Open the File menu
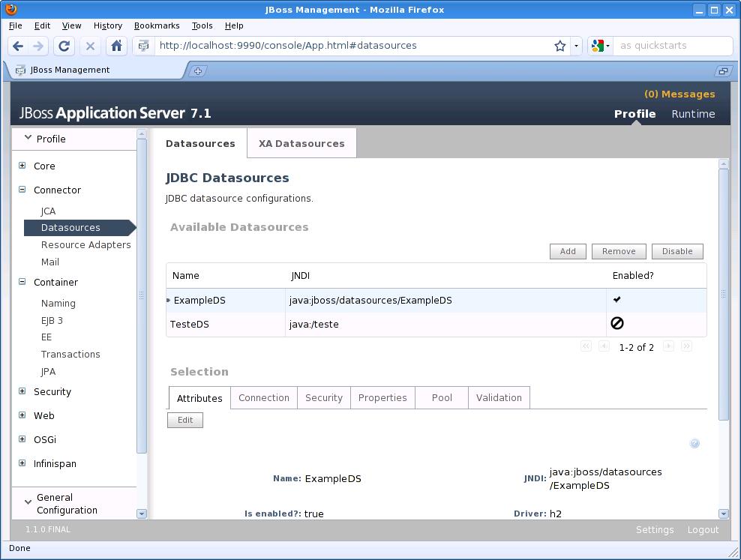This screenshot has width=741, height=560. 16,25
